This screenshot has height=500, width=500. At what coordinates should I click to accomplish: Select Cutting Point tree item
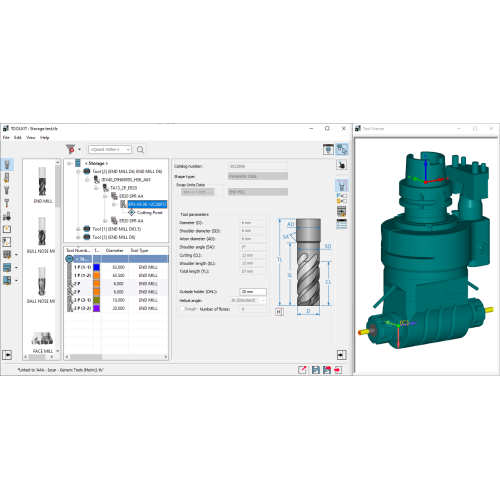tap(150, 212)
